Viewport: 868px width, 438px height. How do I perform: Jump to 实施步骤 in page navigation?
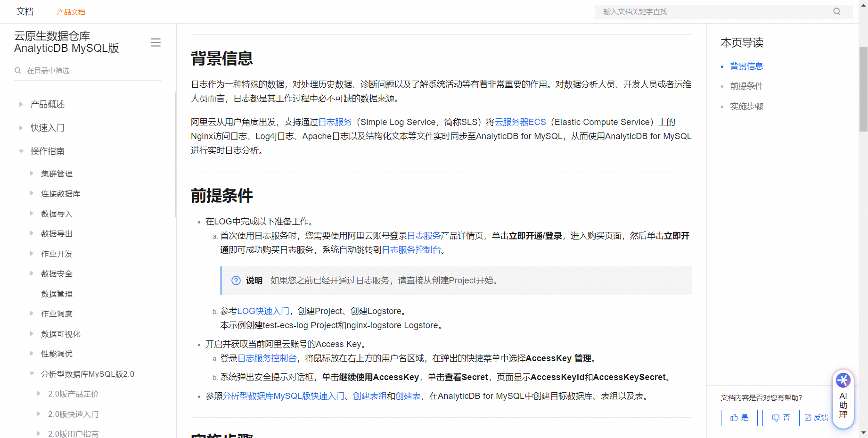[x=746, y=107]
